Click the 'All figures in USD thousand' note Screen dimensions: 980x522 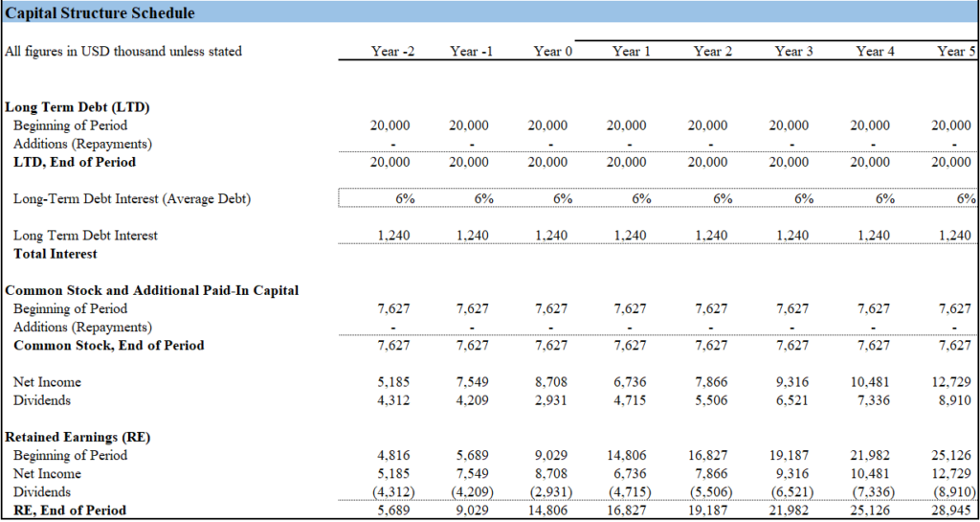pos(123,52)
